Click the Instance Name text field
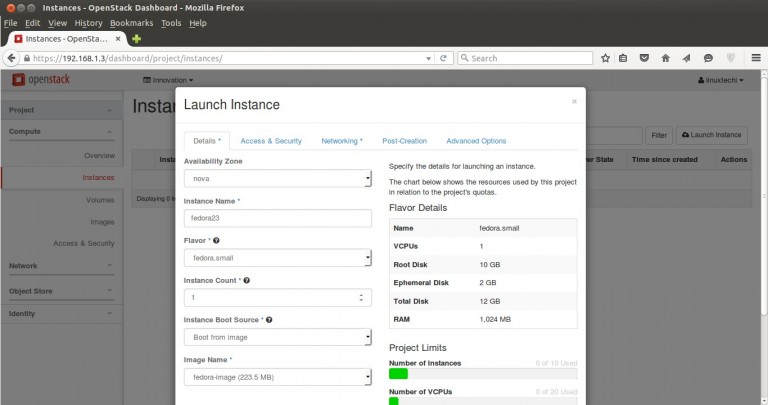Screen dimensions: 768x405 click(278, 219)
